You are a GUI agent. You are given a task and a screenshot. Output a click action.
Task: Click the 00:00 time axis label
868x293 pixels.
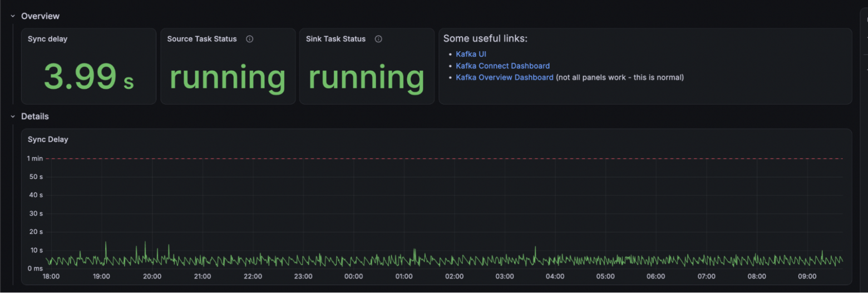click(x=353, y=276)
